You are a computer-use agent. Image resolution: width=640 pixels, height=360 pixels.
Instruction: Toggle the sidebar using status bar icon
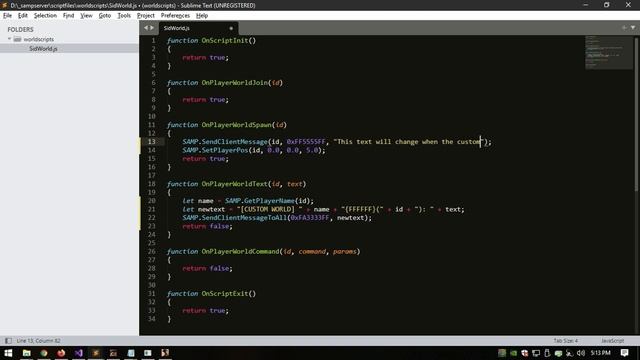tap(8, 340)
